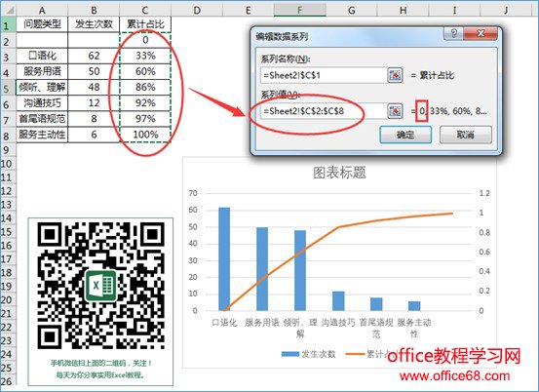Click the 发生次数 legend entry
539x392 pixels.
[x=308, y=354]
